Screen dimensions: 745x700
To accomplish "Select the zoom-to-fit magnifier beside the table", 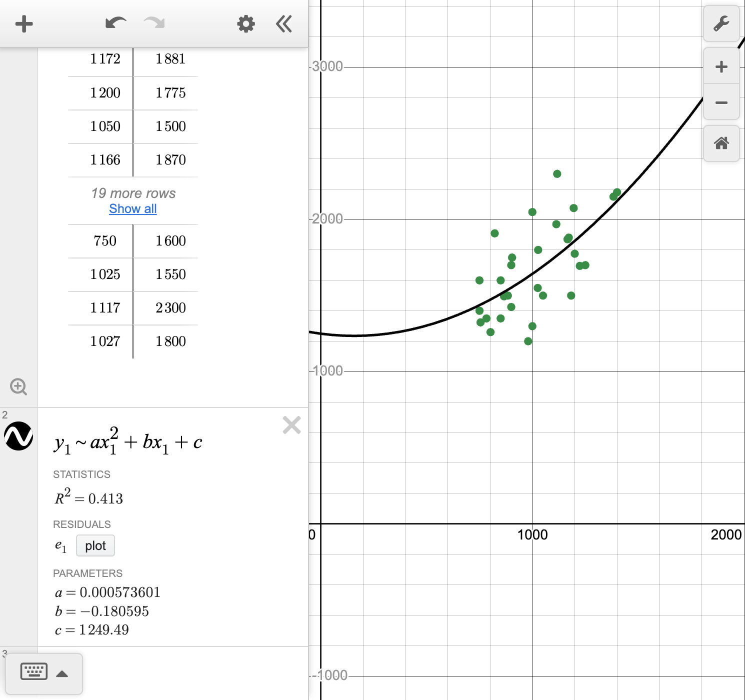I will (18, 386).
